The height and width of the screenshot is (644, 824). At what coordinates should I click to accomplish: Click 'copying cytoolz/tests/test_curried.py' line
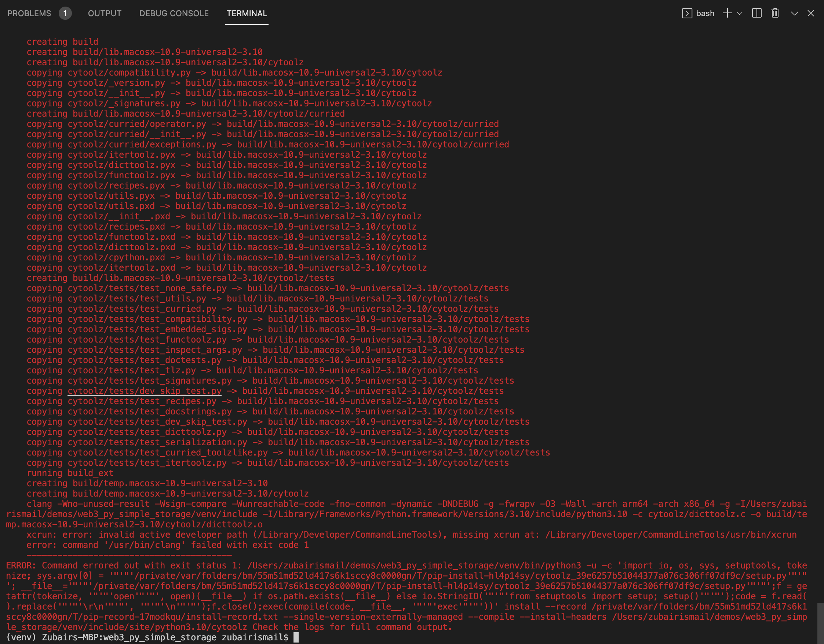(x=263, y=309)
